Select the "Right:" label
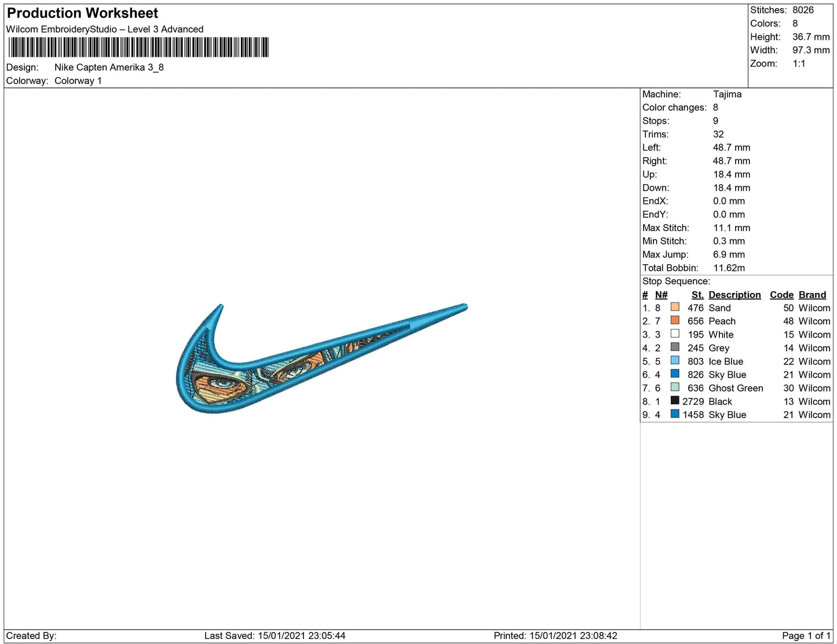This screenshot has width=837, height=644. pos(655,161)
